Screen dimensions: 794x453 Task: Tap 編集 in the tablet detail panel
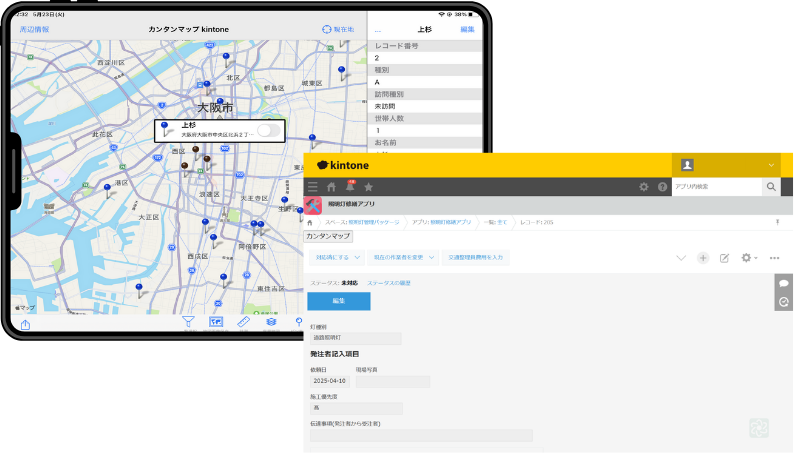tap(467, 29)
